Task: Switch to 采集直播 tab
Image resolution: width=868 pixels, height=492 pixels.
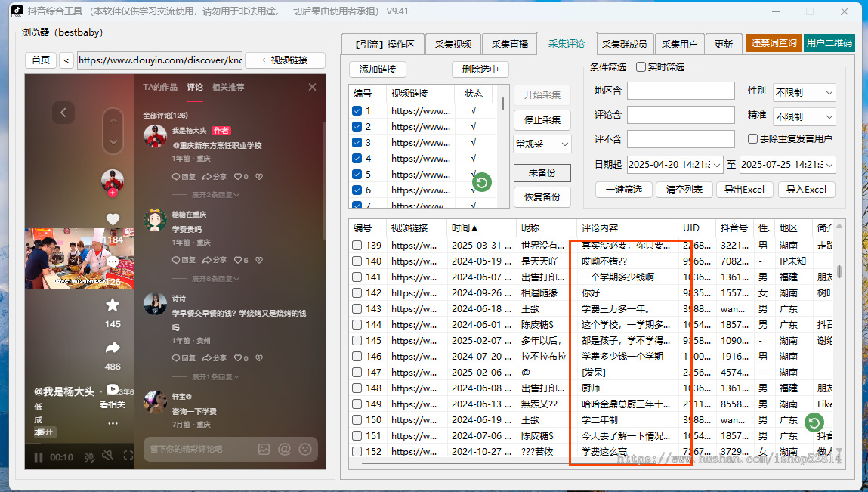Action: [x=509, y=45]
